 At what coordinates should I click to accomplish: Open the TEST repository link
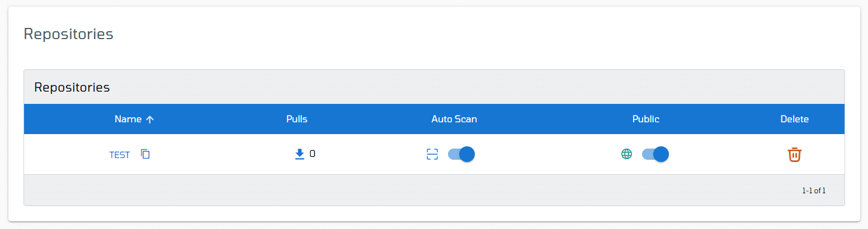[120, 155]
